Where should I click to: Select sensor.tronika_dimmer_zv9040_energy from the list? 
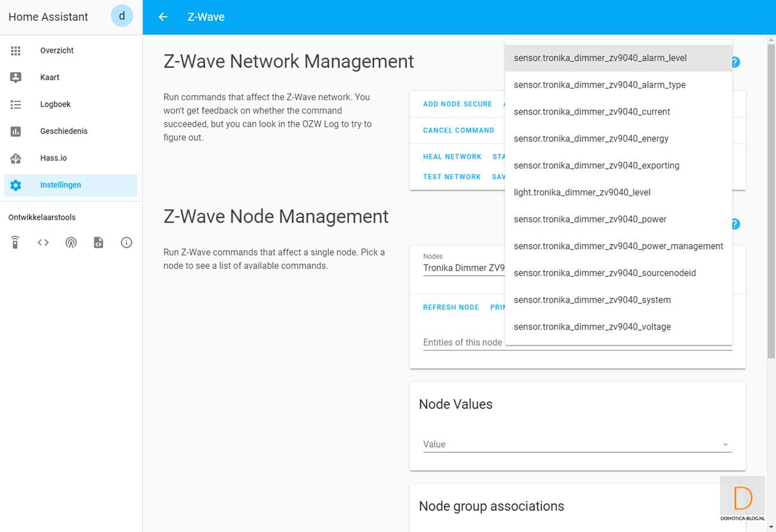tap(591, 139)
